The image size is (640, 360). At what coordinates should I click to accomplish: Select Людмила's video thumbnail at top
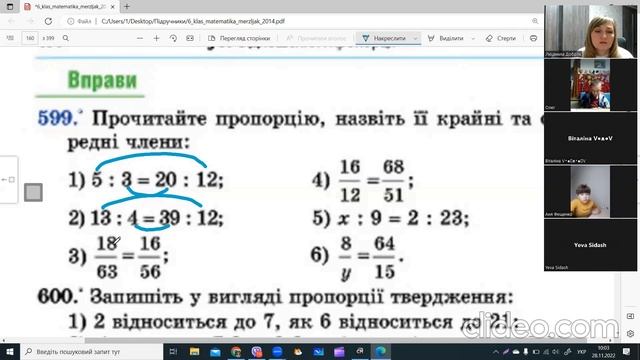click(x=590, y=31)
